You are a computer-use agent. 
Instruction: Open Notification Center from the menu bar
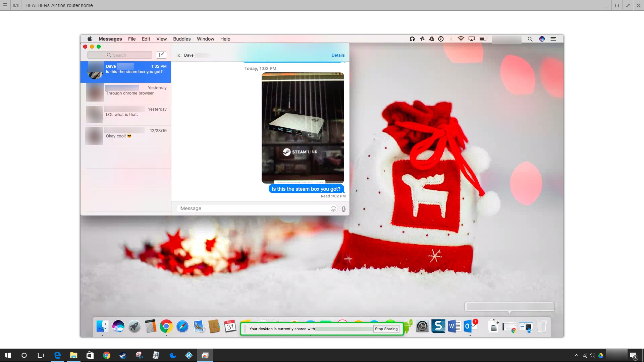click(x=552, y=39)
